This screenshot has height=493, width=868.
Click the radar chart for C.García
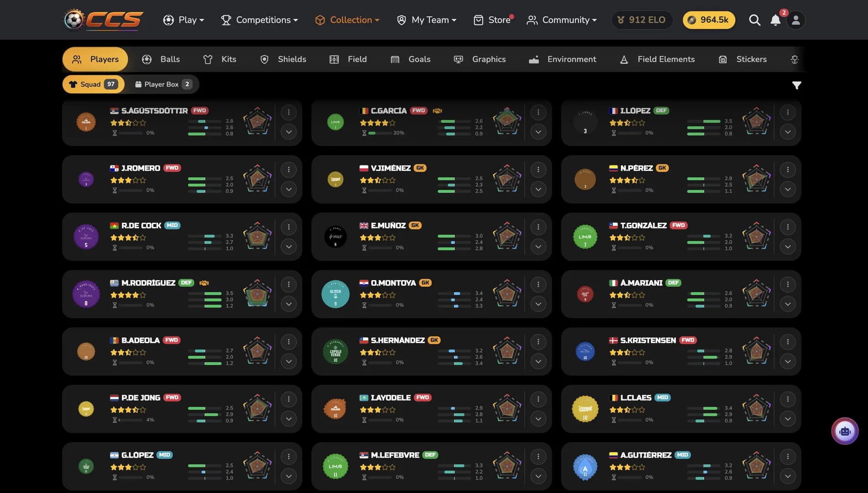click(x=507, y=121)
